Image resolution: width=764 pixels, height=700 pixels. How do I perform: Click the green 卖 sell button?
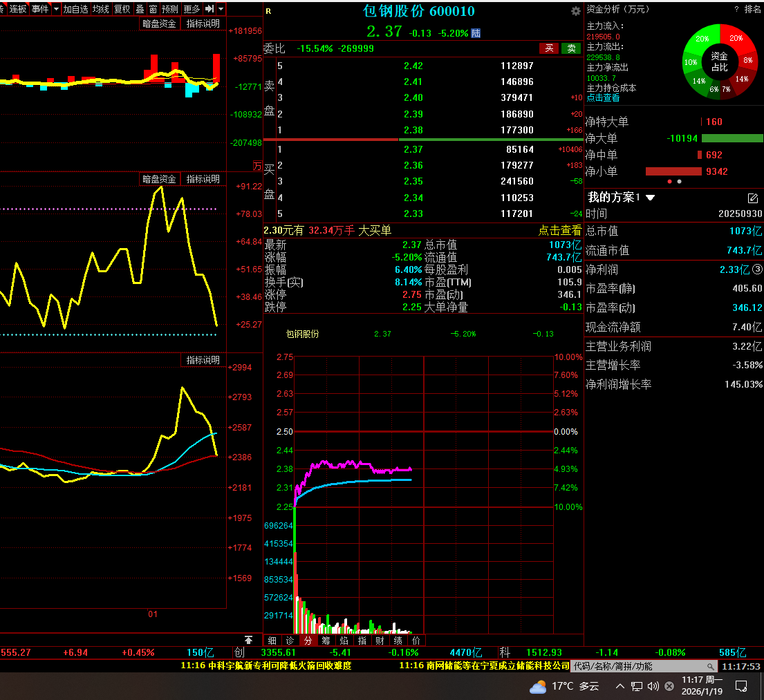coord(572,48)
